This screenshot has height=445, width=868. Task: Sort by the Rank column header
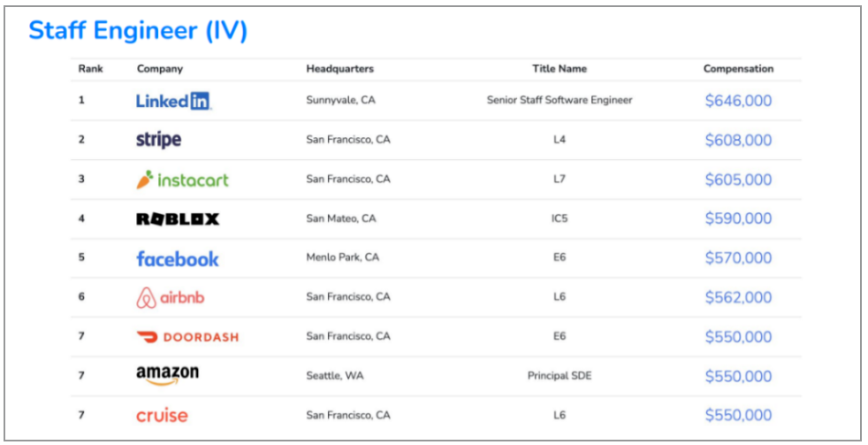tap(91, 69)
